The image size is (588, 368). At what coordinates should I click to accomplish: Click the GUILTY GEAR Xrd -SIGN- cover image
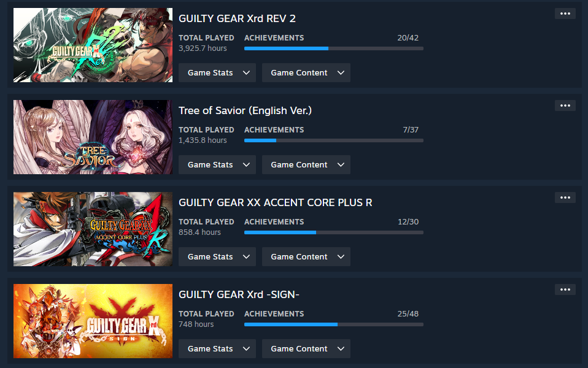click(93, 321)
